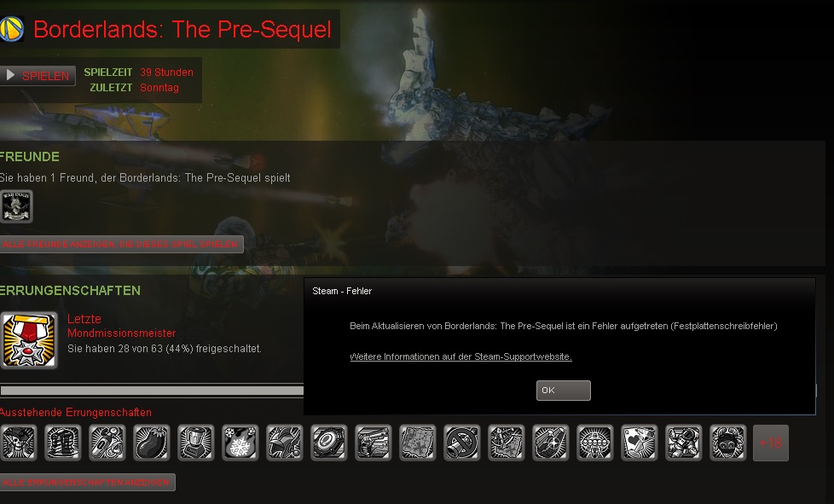Image resolution: width=834 pixels, height=504 pixels.
Task: Open the friend's avatar thumbnail
Action: (16, 206)
